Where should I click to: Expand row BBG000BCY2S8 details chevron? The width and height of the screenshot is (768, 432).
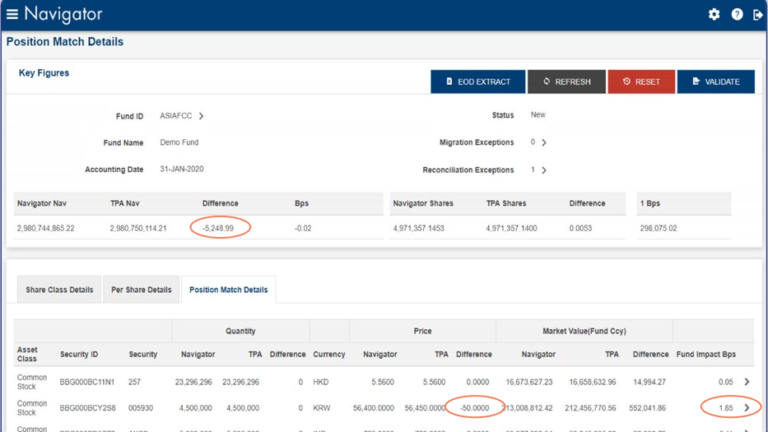[747, 408]
